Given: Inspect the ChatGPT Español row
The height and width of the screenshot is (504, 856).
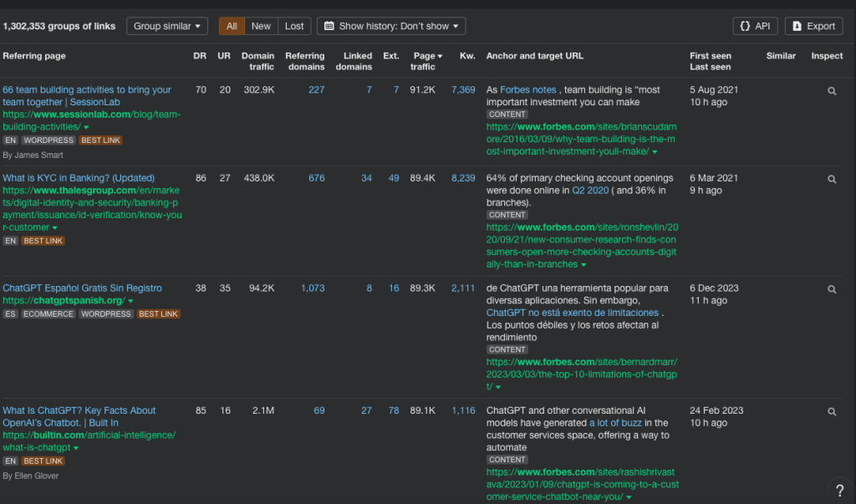Looking at the screenshot, I should 832,289.
